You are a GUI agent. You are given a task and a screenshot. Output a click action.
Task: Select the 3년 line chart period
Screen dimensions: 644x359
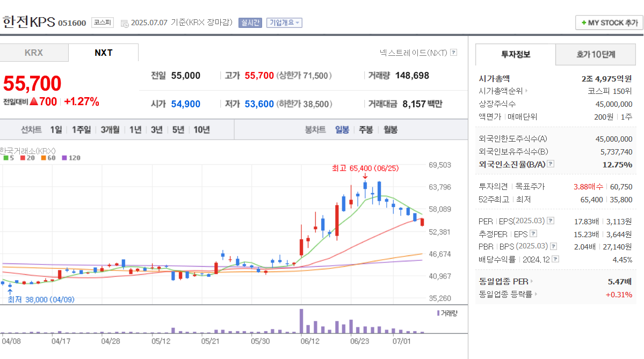(156, 130)
